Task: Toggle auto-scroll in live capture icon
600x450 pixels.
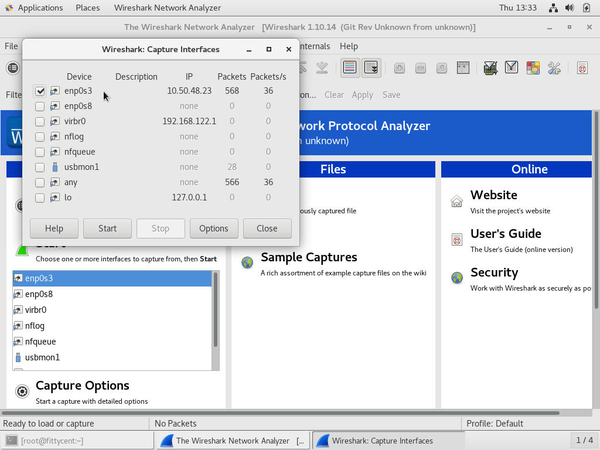Action: [x=371, y=68]
